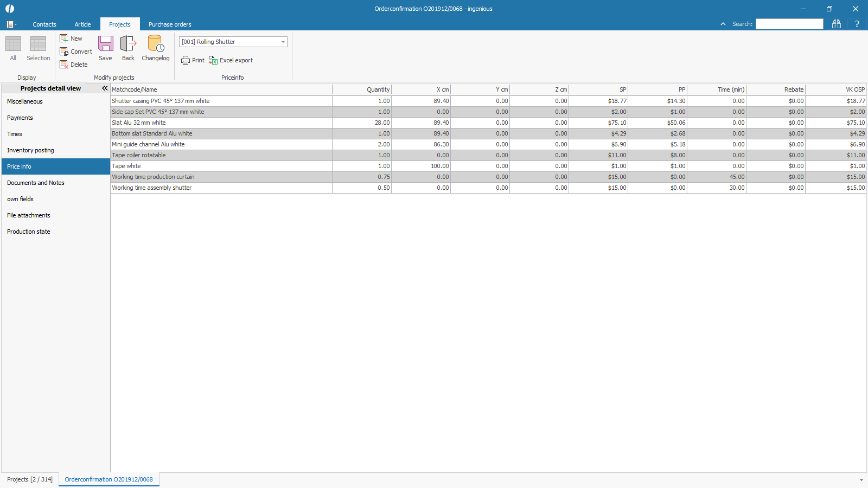868x488 pixels.
Task: Open the Changelog database icon
Action: tap(156, 44)
